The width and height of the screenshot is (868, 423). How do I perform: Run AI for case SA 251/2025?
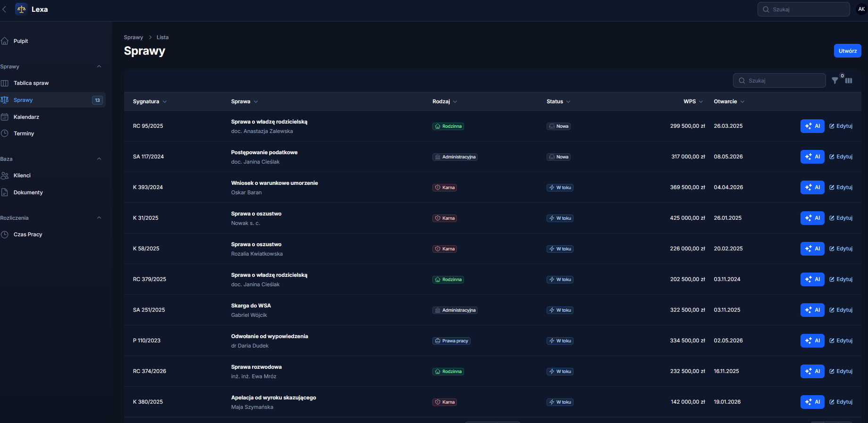click(x=812, y=310)
